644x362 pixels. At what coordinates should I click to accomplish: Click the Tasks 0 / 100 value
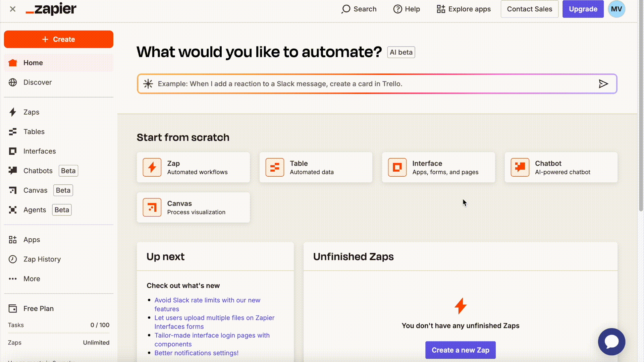(x=100, y=325)
